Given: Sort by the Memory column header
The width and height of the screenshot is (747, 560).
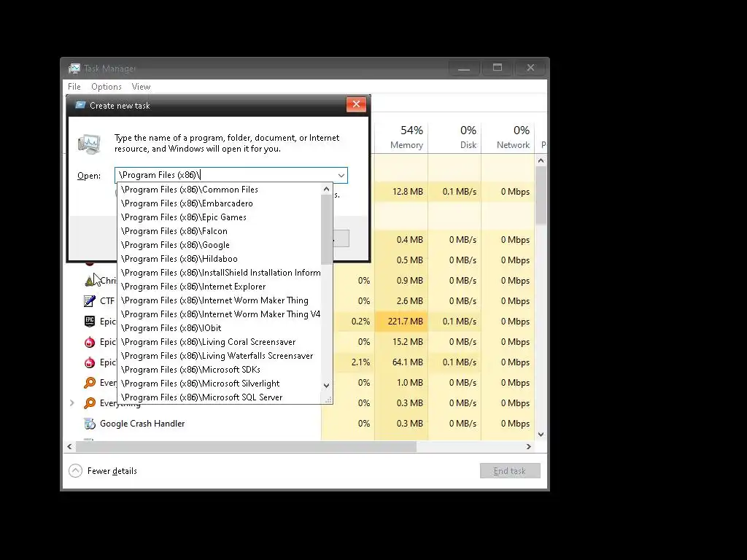Looking at the screenshot, I should pyautogui.click(x=402, y=136).
